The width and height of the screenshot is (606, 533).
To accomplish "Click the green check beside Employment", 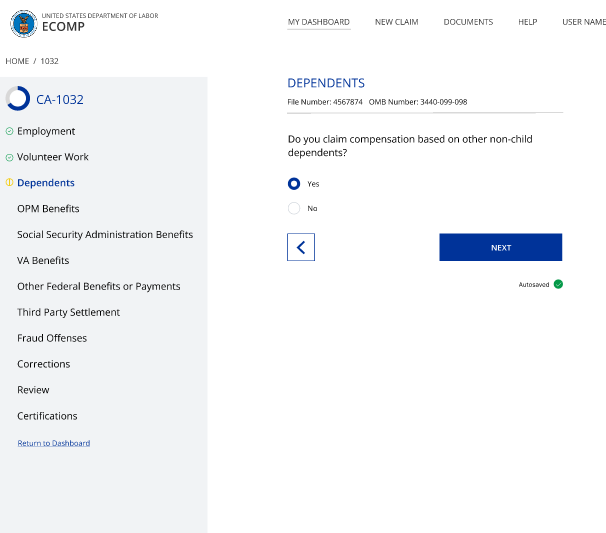I will pyautogui.click(x=9, y=131).
